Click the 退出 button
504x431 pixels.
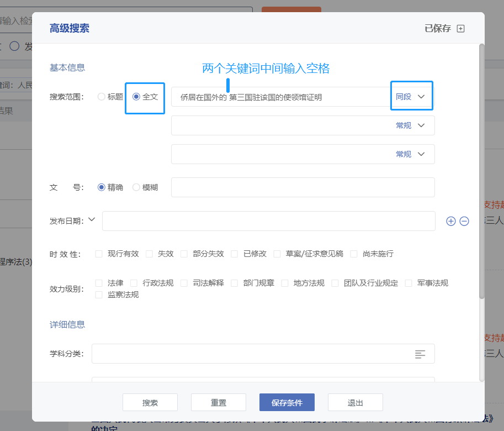click(356, 402)
